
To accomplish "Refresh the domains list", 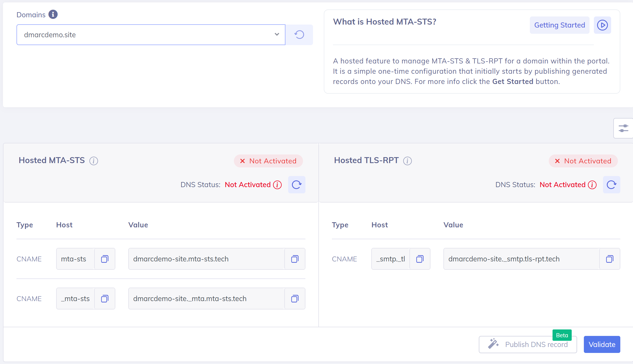I will pyautogui.click(x=299, y=35).
